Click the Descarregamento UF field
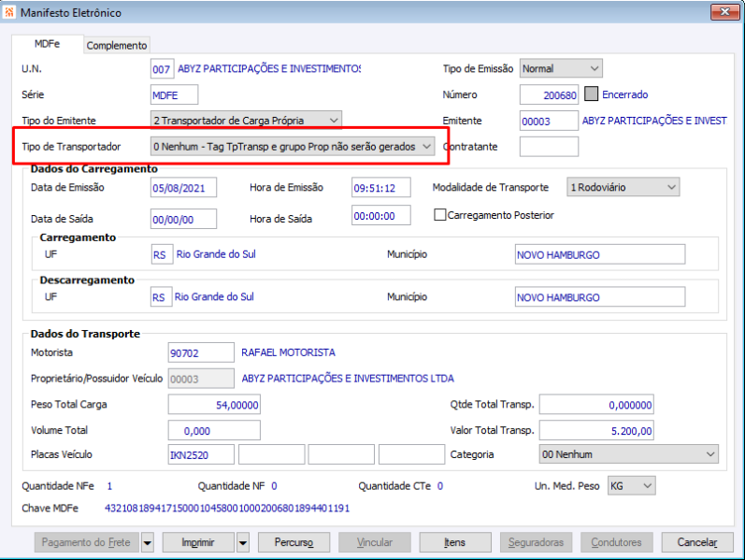The width and height of the screenshot is (745, 560). point(161,296)
